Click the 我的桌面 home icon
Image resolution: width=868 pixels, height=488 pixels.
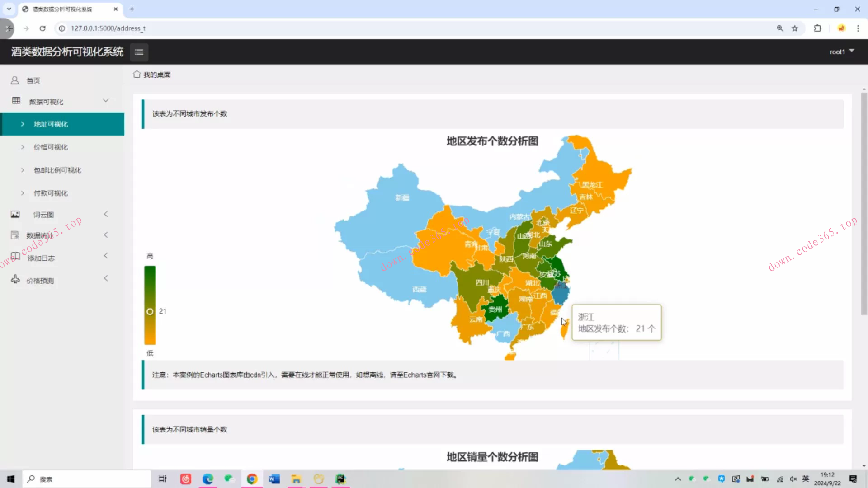pos(137,75)
